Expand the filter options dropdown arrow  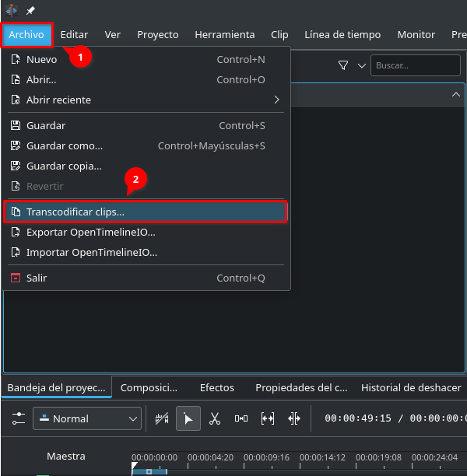362,65
